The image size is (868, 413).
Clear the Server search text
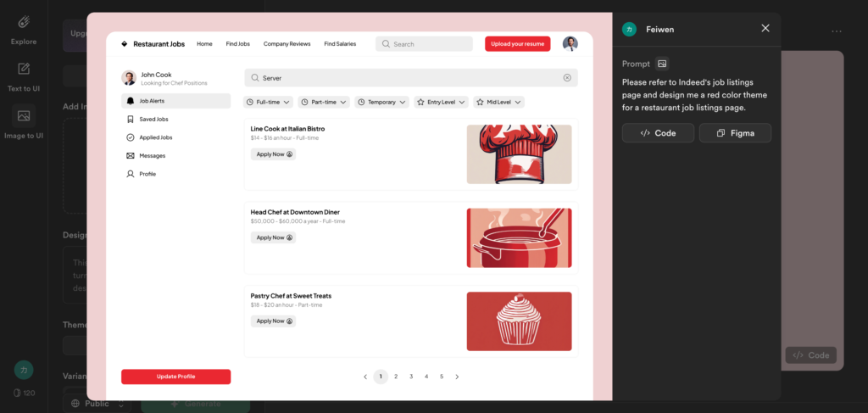pos(567,78)
